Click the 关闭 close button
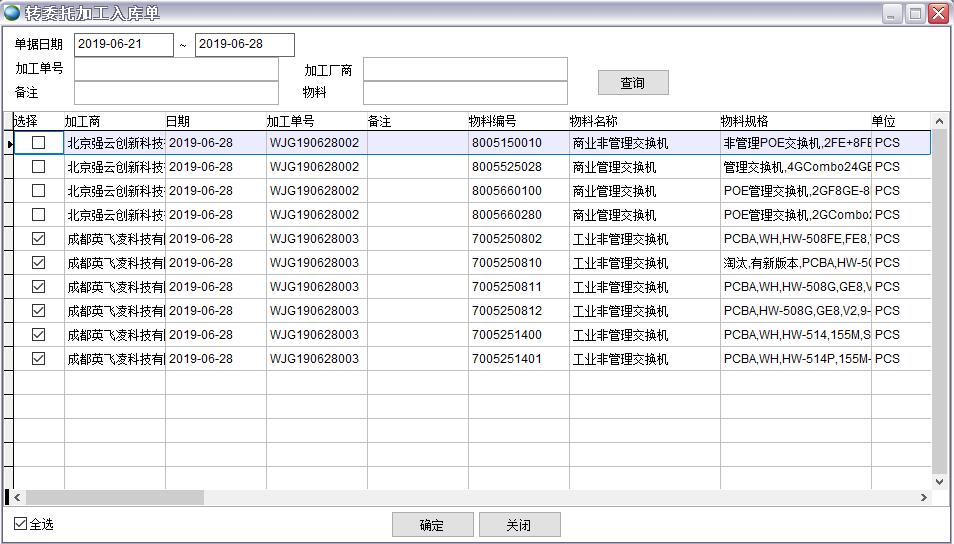Image resolution: width=954 pixels, height=544 pixels. 519,525
